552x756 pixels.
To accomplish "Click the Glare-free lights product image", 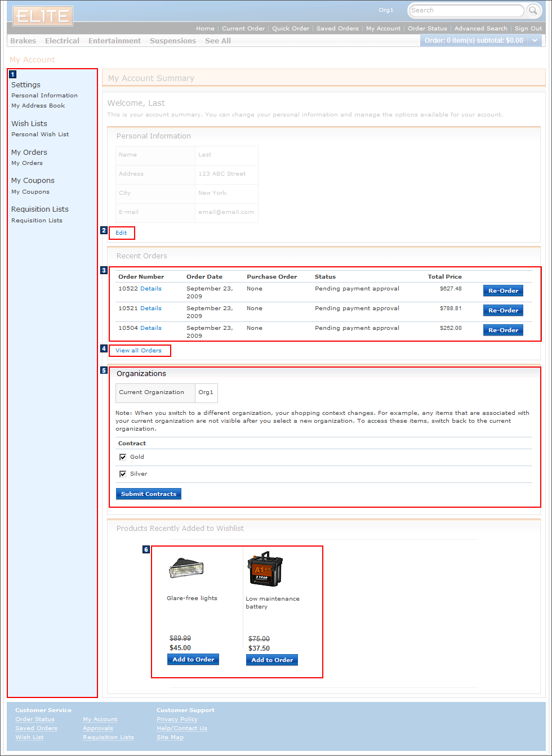I will tap(186, 568).
